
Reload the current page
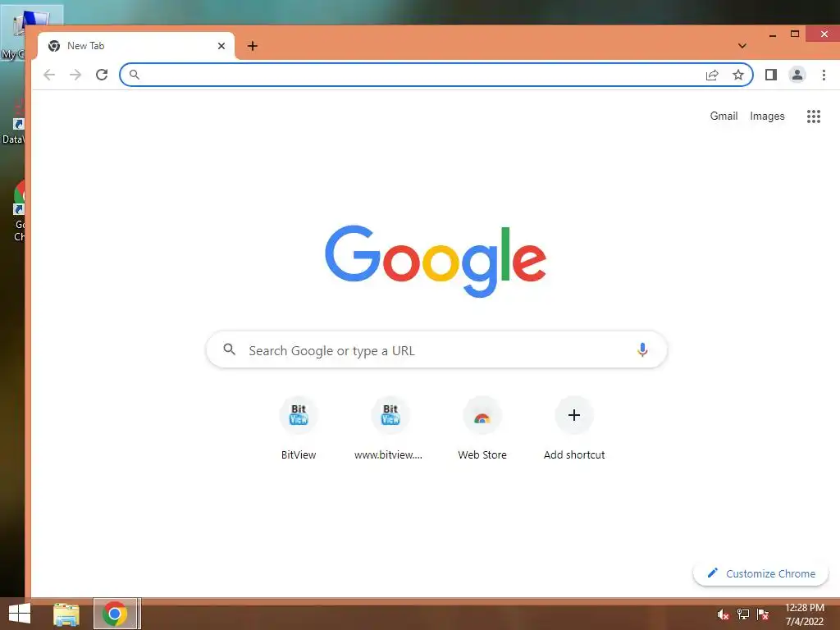point(102,75)
